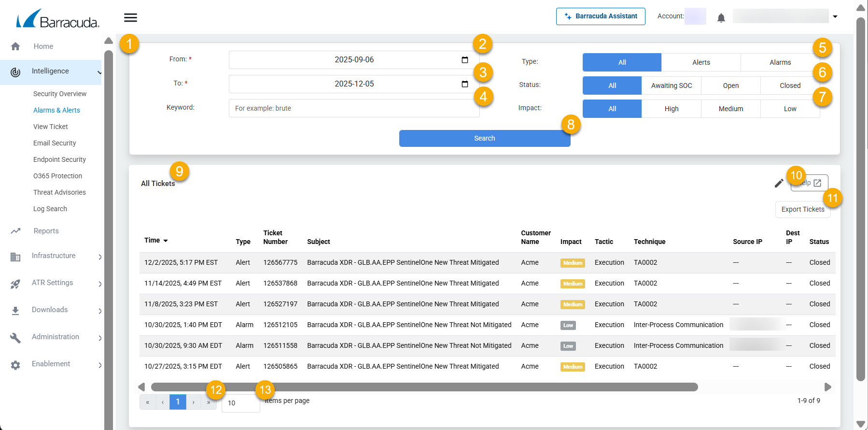The image size is (868, 430).
Task: Filter ticket type to Alarms
Action: 780,62
